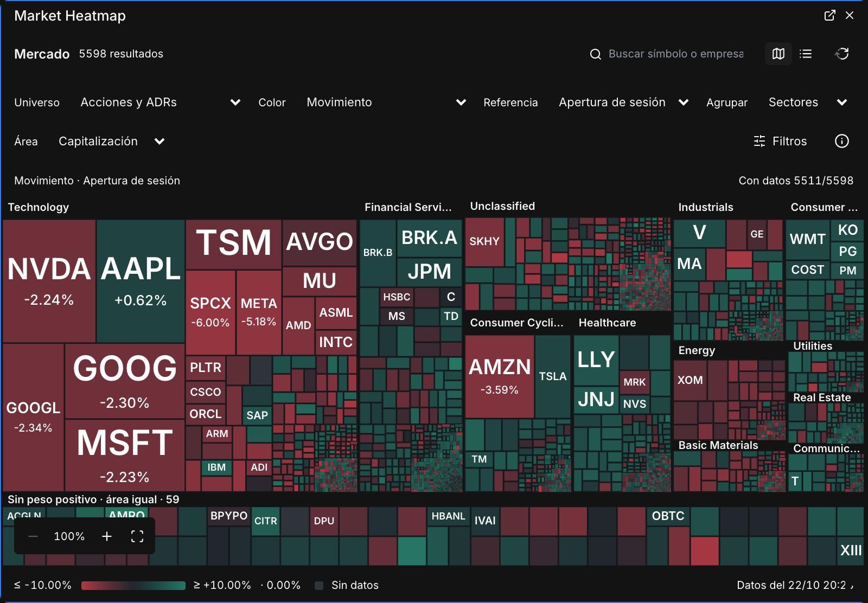Viewport: 868px width, 603px height.
Task: Open the META tile
Action: click(259, 312)
